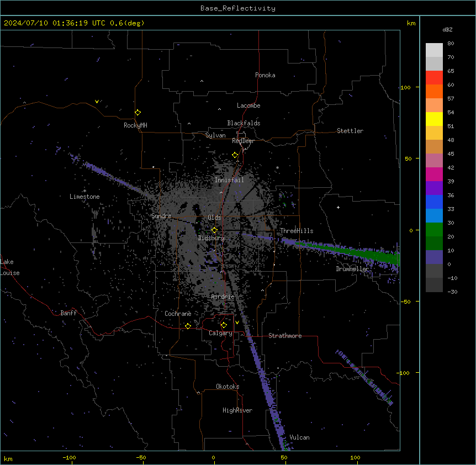This screenshot has height=465, width=476.
Task: Click the RockyMH label
Action: [135, 125]
